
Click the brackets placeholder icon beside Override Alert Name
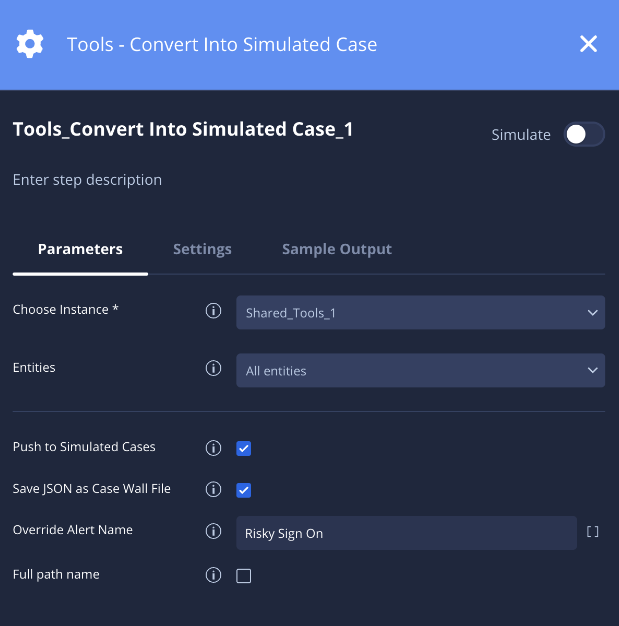[x=593, y=532]
